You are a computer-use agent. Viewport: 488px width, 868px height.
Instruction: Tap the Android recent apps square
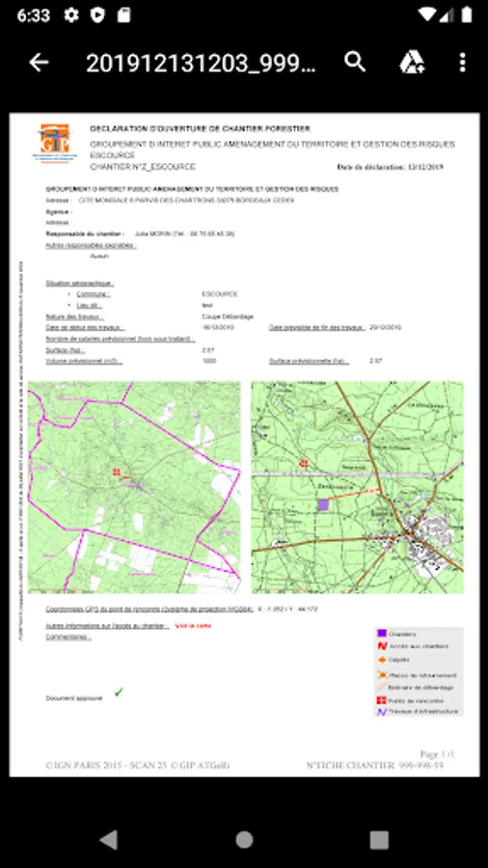tap(379, 840)
